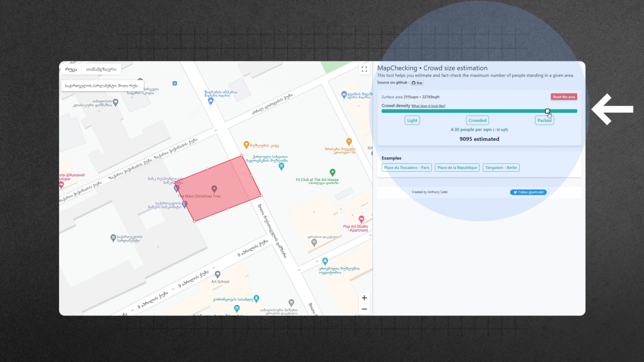Image resolution: width=644 pixels, height=362 pixels.
Task: Zoom in the map with plus button
Action: (364, 298)
